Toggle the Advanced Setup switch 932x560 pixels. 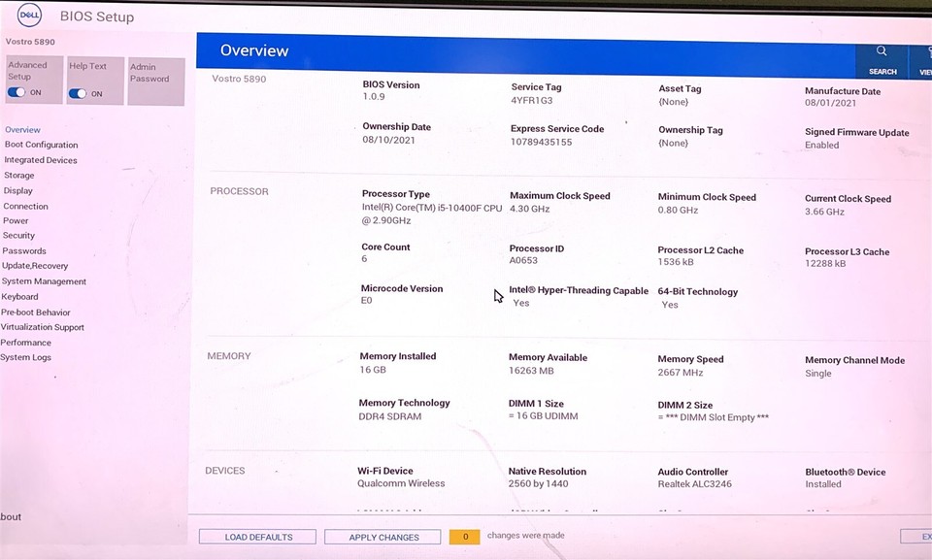point(17,92)
